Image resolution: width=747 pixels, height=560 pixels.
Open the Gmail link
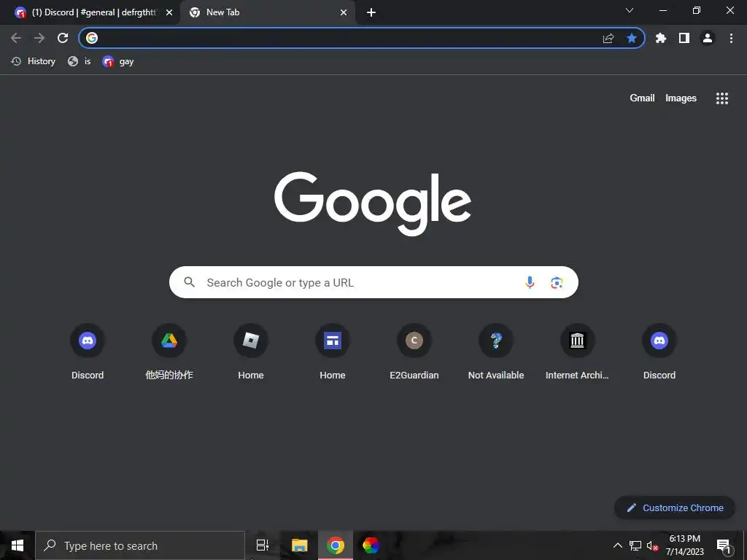[642, 98]
